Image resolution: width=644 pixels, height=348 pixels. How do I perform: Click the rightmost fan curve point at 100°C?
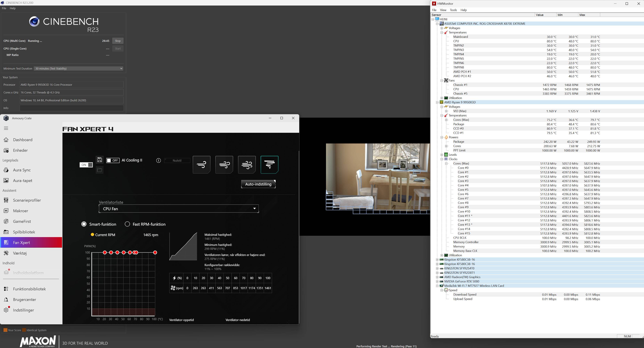[x=155, y=252]
